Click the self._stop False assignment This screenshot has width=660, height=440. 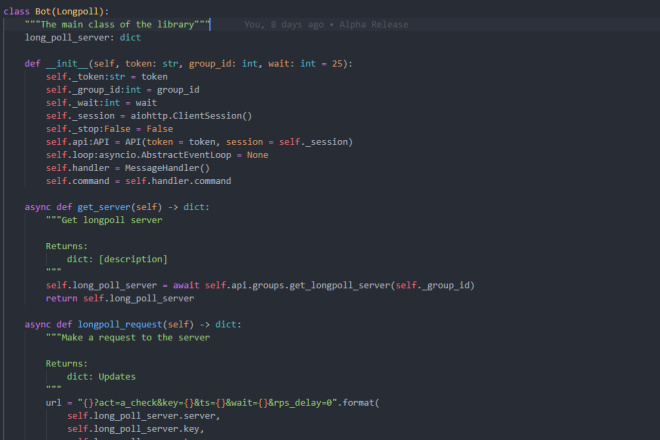coord(109,129)
